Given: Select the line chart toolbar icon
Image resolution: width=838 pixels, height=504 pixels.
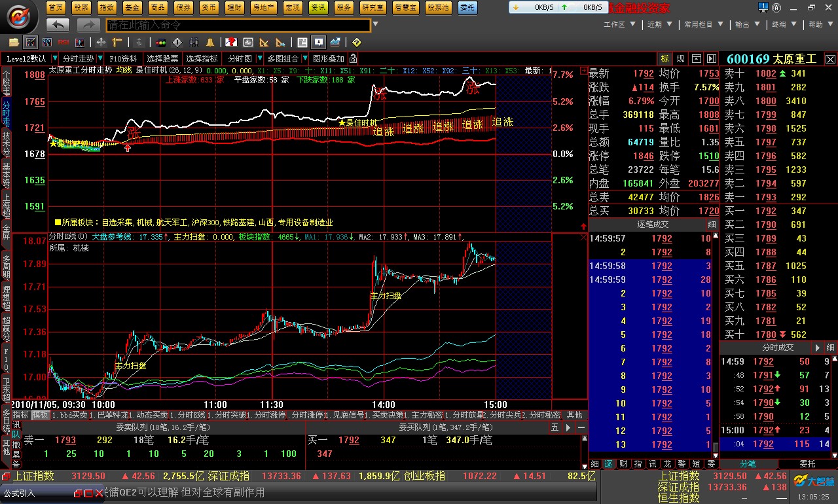Looking at the screenshot, I should point(30,43).
